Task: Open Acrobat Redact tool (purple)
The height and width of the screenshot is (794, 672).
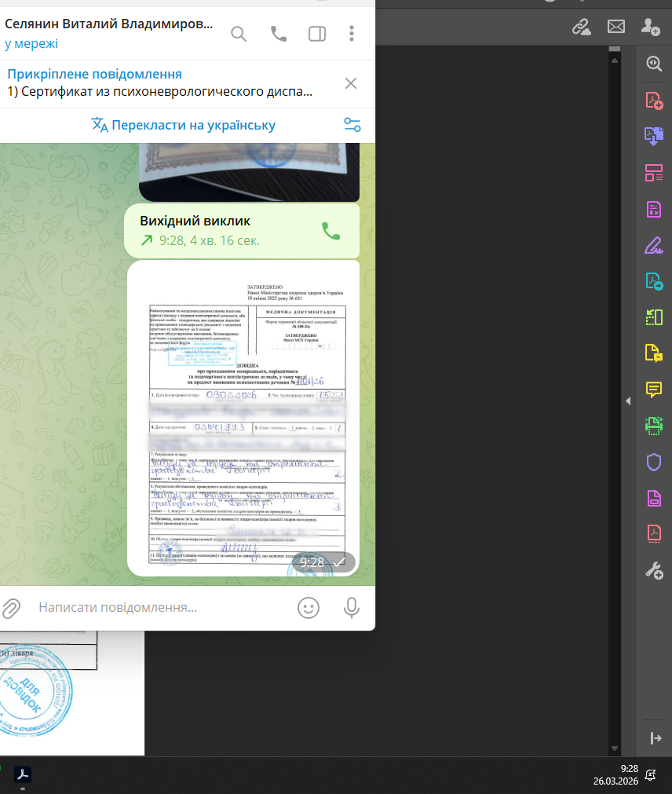Action: click(x=654, y=209)
